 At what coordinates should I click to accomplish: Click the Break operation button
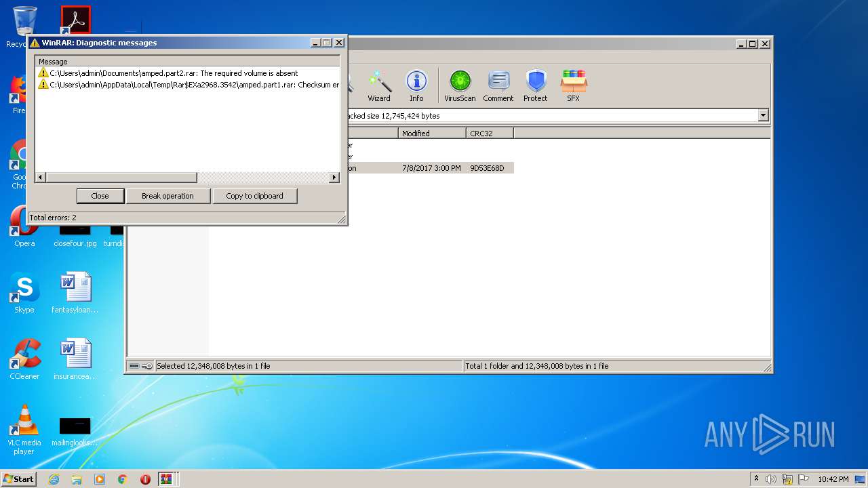(167, 196)
